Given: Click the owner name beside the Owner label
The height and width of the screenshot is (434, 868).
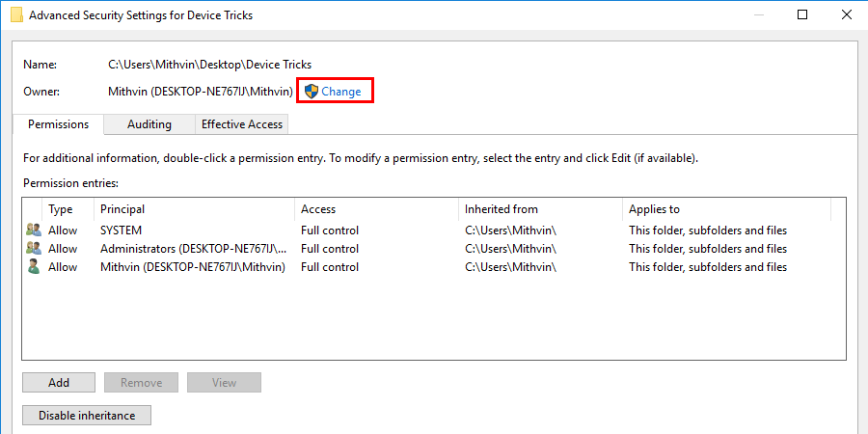Looking at the screenshot, I should 201,92.
